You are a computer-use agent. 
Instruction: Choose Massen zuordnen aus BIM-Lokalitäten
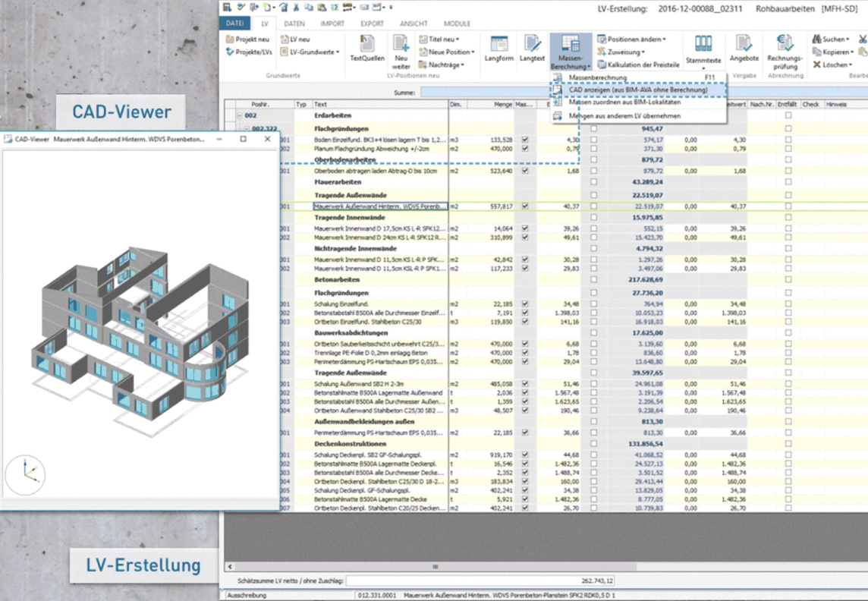637,102
